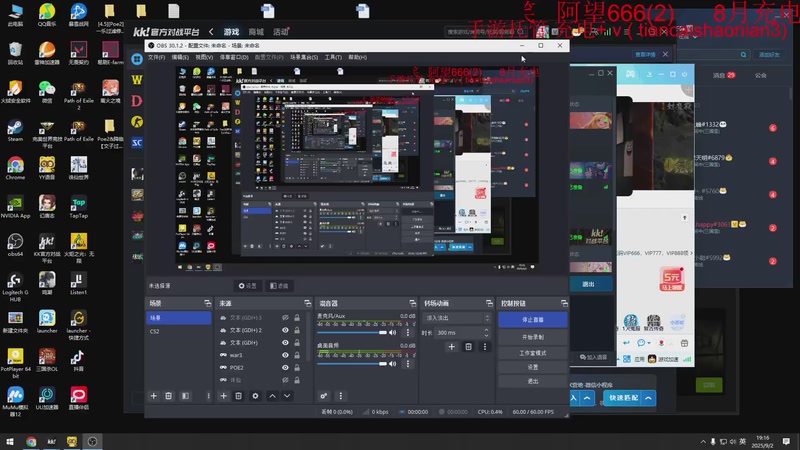Viewport: 800px width, 450px height.
Task: Click the Stop Streaming button
Action: [x=533, y=320]
